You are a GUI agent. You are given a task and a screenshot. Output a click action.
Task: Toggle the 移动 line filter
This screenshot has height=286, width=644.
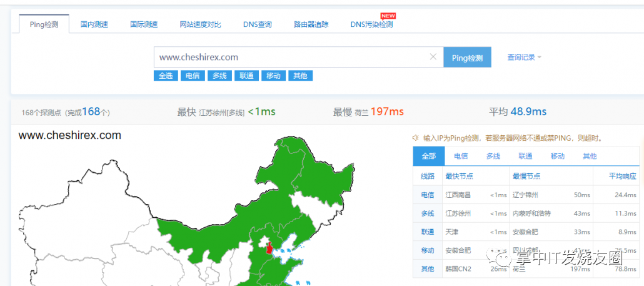(273, 76)
